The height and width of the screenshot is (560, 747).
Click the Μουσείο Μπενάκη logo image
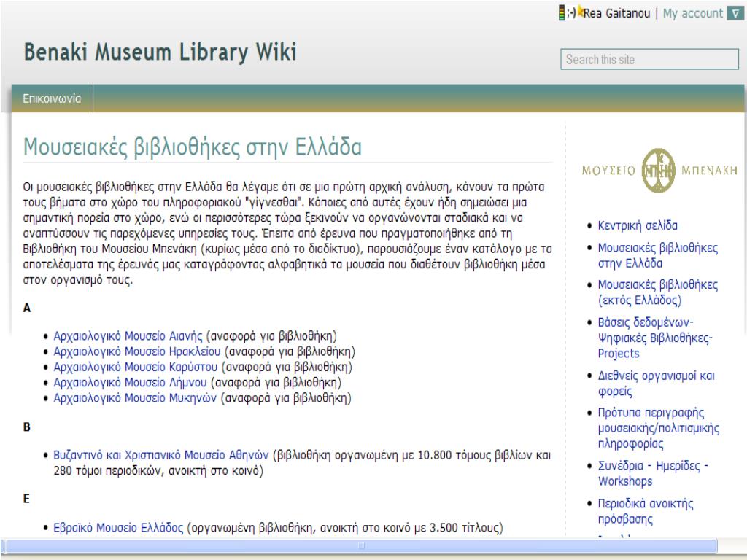pyautogui.click(x=659, y=170)
